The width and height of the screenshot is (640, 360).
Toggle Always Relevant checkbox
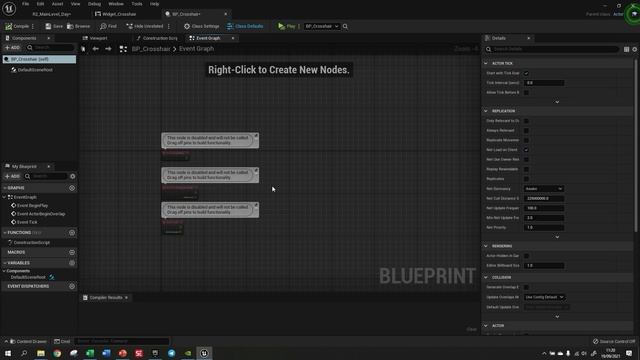[526, 131]
